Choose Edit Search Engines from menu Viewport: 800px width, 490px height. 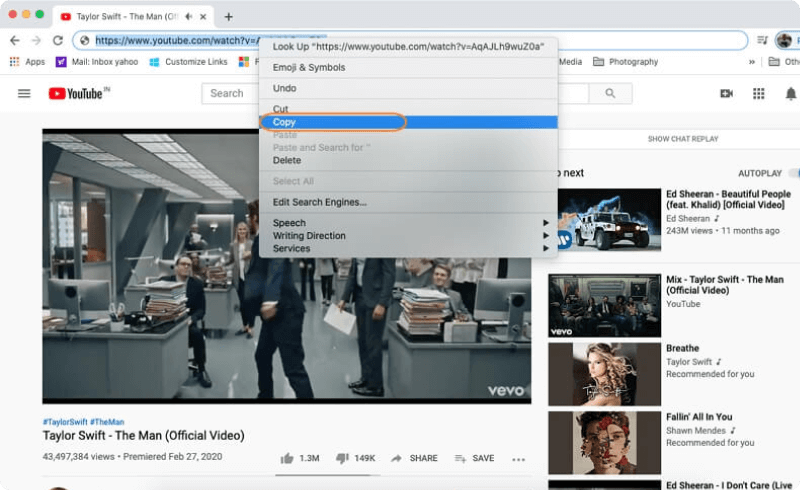[319, 202]
